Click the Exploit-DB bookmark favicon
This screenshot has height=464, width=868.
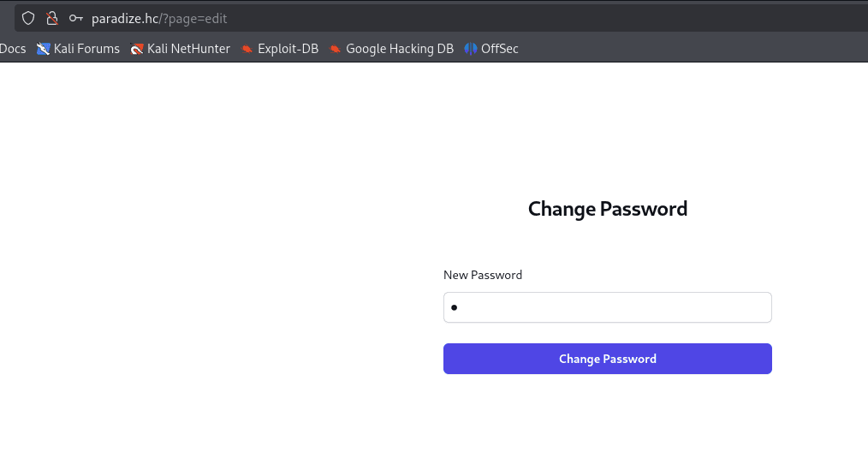click(247, 49)
